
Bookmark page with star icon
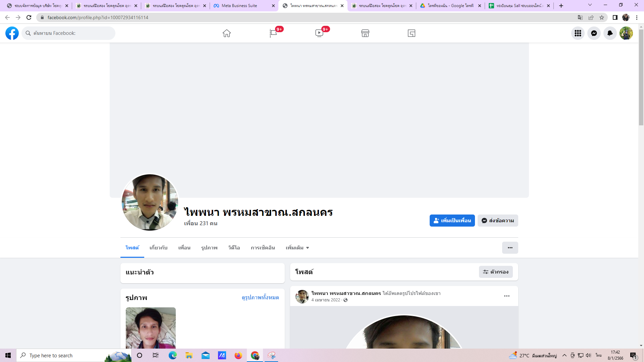602,17
